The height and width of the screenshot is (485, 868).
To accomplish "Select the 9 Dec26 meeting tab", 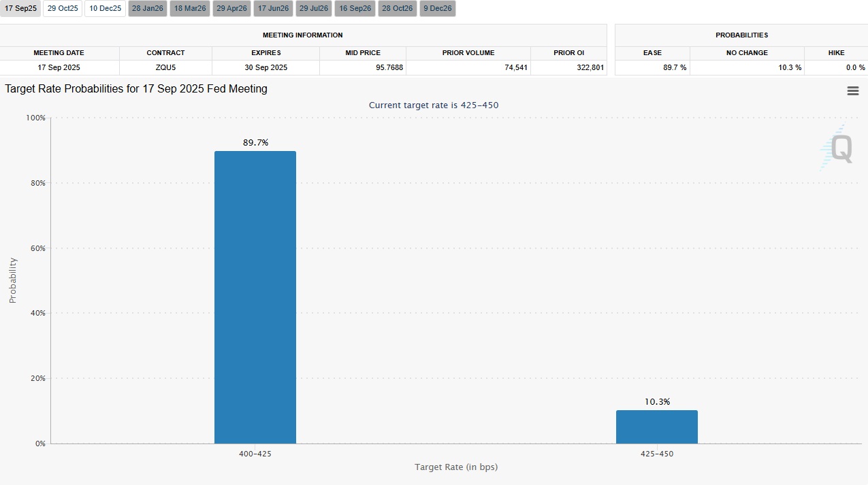I will click(437, 9).
